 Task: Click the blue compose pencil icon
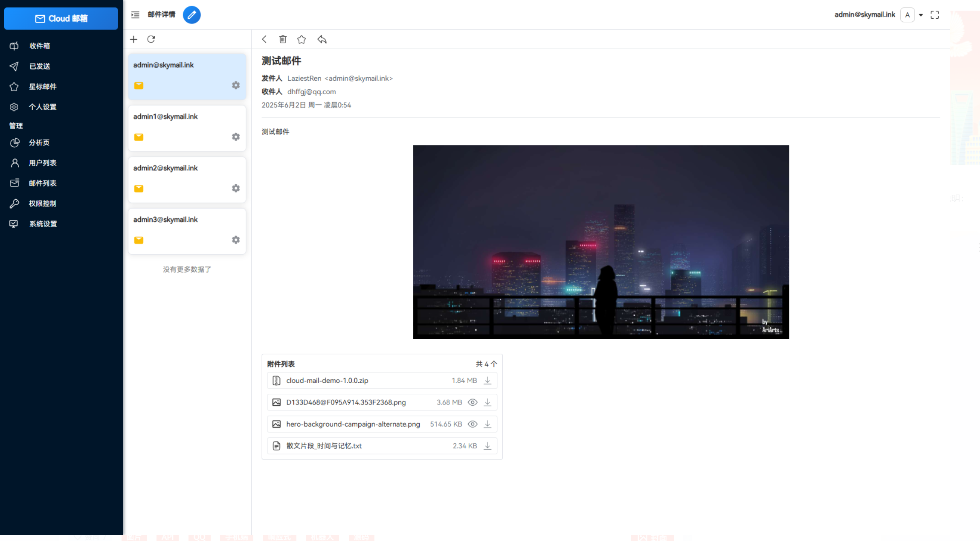(x=191, y=15)
